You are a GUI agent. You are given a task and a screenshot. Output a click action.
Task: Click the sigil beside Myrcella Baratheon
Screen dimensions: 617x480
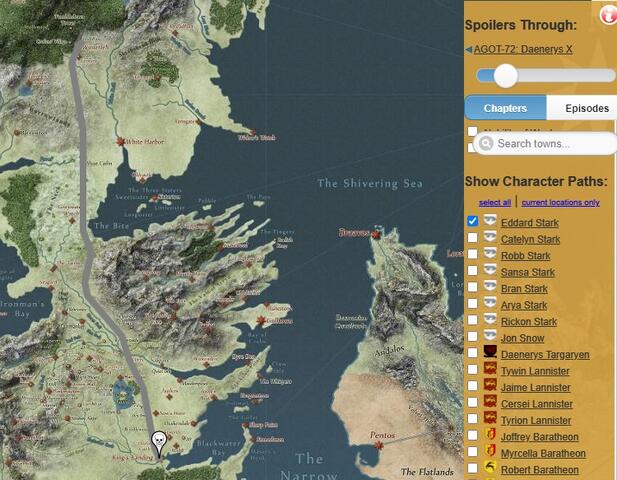point(490,452)
